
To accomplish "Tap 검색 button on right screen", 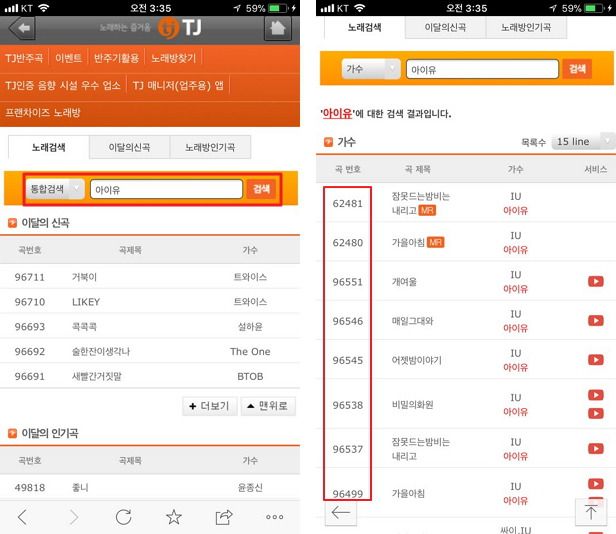I will pyautogui.click(x=577, y=69).
